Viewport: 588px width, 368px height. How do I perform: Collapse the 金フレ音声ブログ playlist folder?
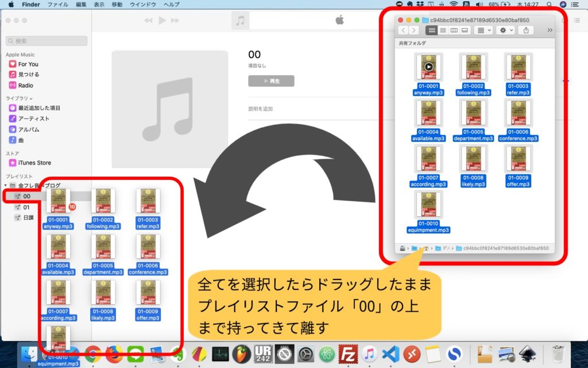(x=6, y=185)
